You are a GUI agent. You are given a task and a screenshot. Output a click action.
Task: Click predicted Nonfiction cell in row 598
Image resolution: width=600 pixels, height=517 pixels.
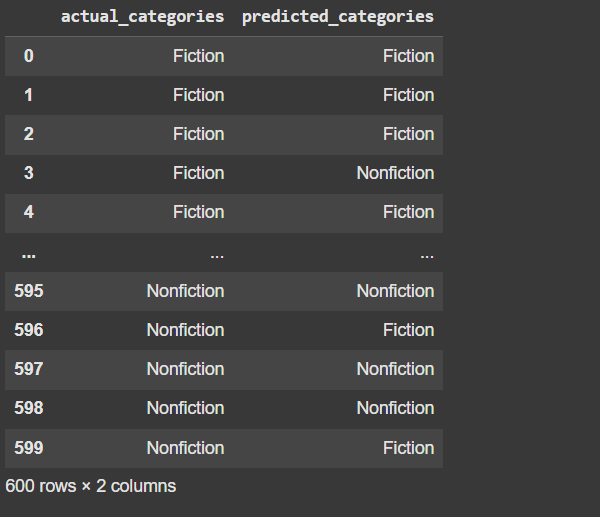click(395, 408)
